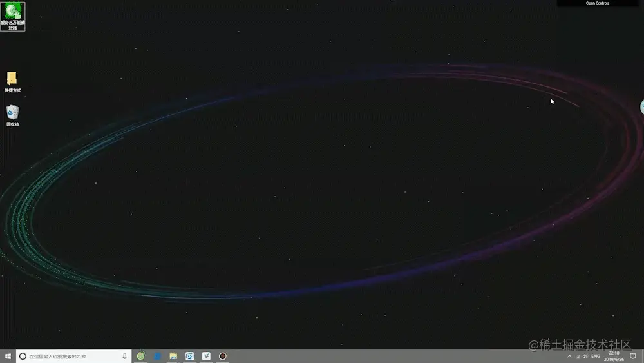Open the Windows Start menu
Image resolution: width=644 pixels, height=363 pixels.
8,356
